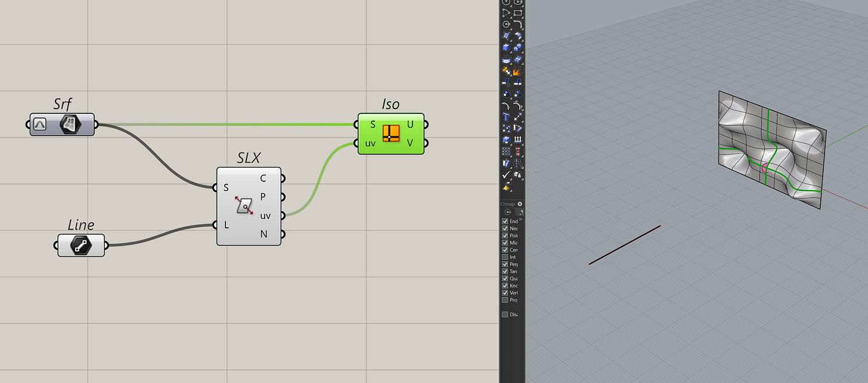Click the SLX component's surface-line icon
Viewport: 868px width, 383px height.
pos(244,205)
